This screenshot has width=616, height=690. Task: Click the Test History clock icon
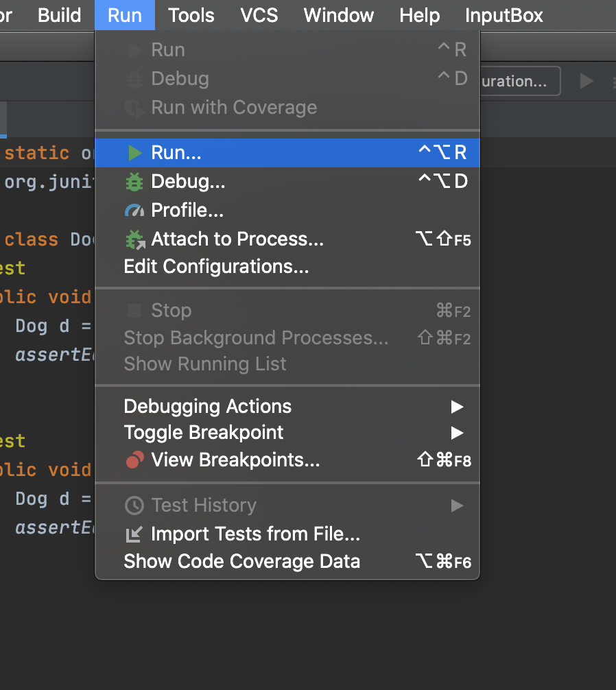coord(134,505)
